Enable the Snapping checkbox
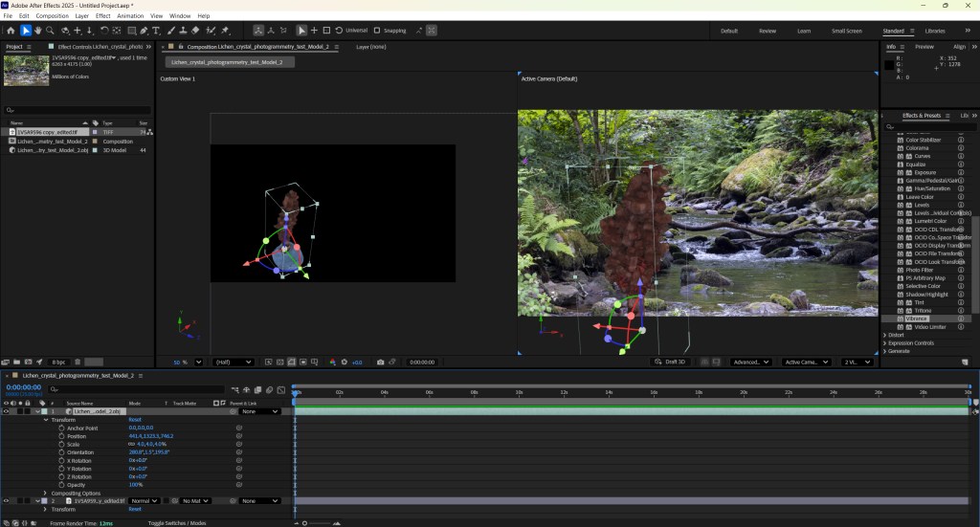Screen dimensions: 980x527 (377, 31)
